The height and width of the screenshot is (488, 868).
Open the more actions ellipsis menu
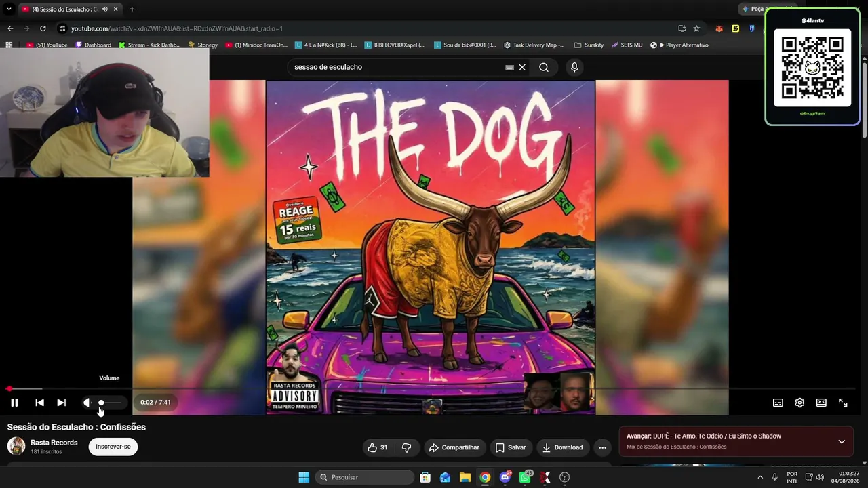[x=602, y=447]
